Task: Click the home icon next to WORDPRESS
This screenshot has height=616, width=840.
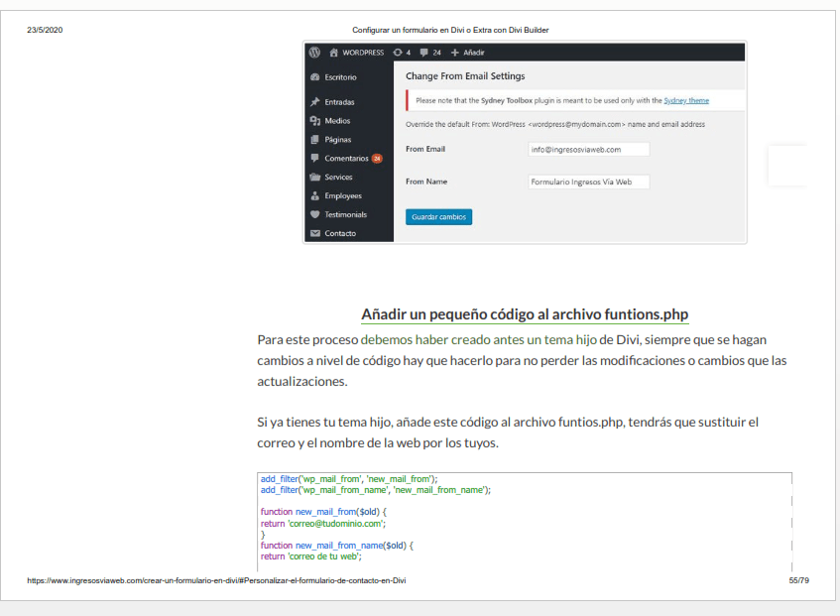Action: [334, 53]
